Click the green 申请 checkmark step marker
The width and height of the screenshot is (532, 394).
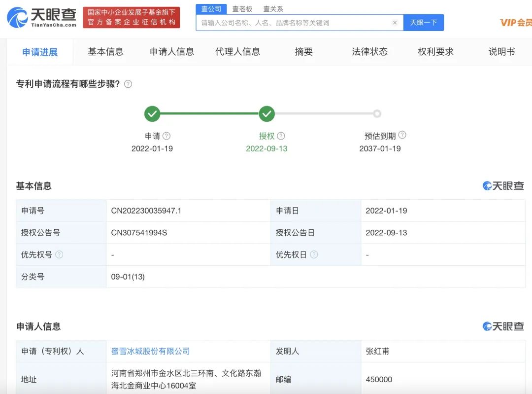pyautogui.click(x=152, y=114)
